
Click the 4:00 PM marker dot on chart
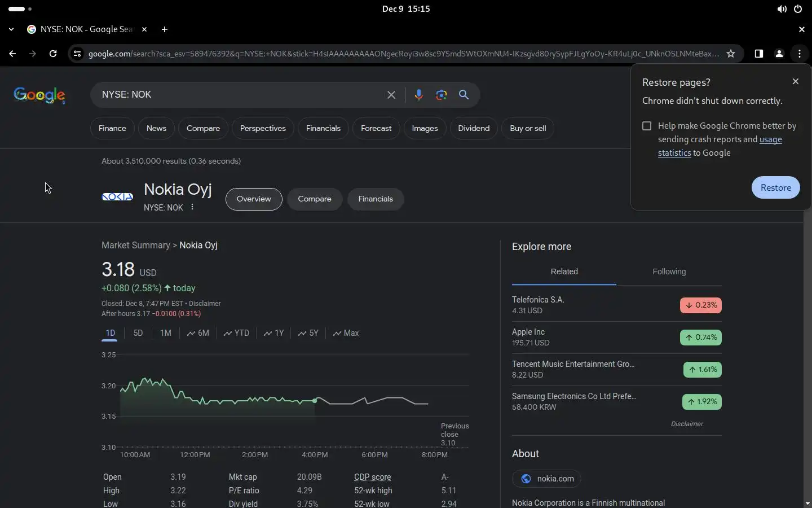315,401
